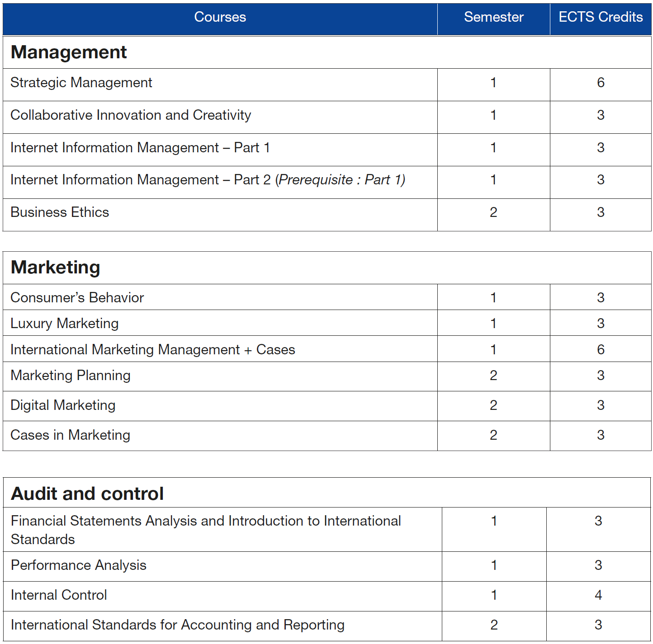The image size is (653, 644).
Task: Click the 'Digital Marketing' course name
Action: 63,405
